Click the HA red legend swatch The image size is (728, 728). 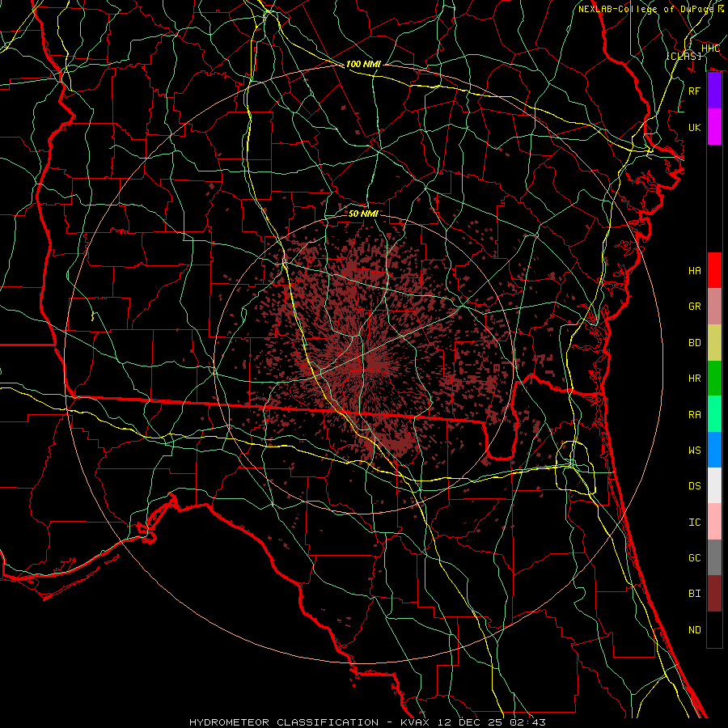point(714,270)
